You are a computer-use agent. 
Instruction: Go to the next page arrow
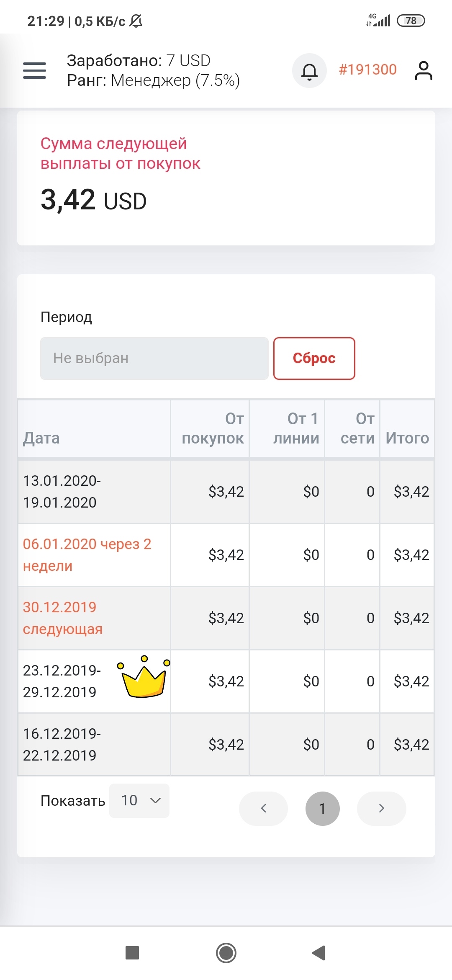[x=381, y=808]
